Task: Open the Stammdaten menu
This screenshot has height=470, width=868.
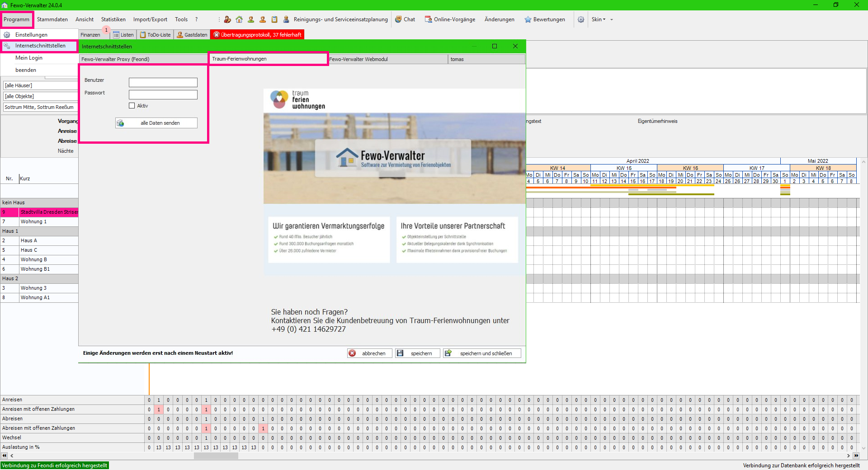Action: coord(52,19)
